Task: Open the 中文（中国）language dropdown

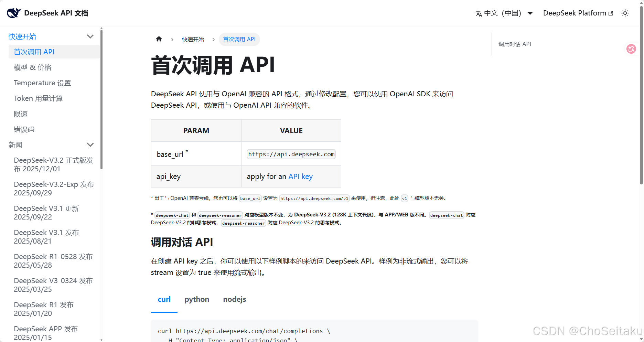Action: click(504, 13)
